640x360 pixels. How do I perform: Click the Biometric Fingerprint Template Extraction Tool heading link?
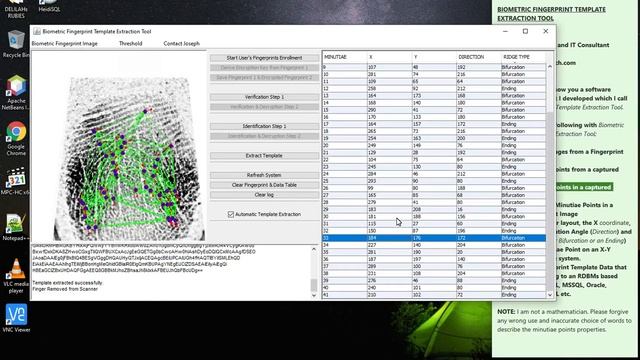(x=551, y=14)
